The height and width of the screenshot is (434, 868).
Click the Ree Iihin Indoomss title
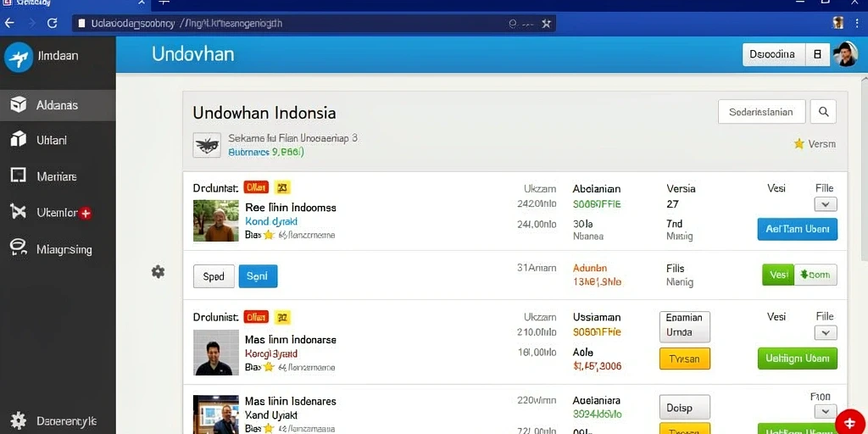coord(291,208)
